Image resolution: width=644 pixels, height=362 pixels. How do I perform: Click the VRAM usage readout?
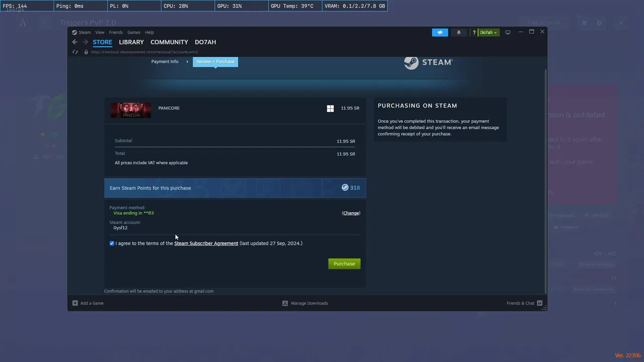click(355, 6)
